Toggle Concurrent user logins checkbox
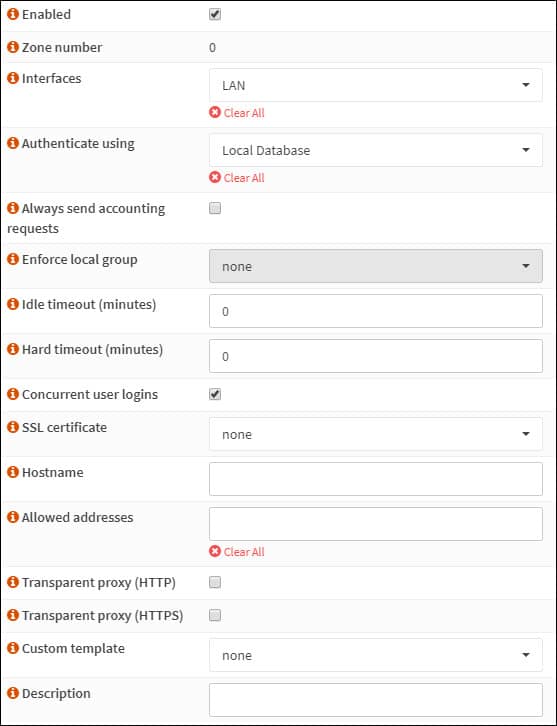Image resolution: width=557 pixels, height=726 pixels. point(215,394)
